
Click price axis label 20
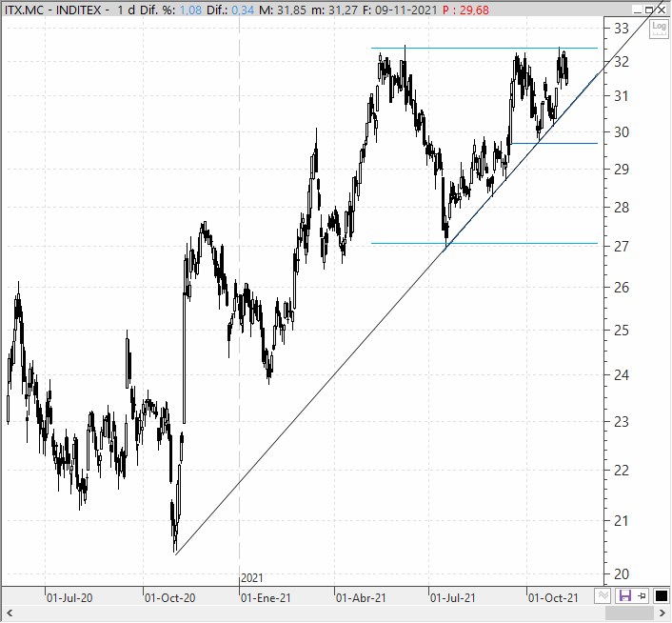(x=622, y=574)
